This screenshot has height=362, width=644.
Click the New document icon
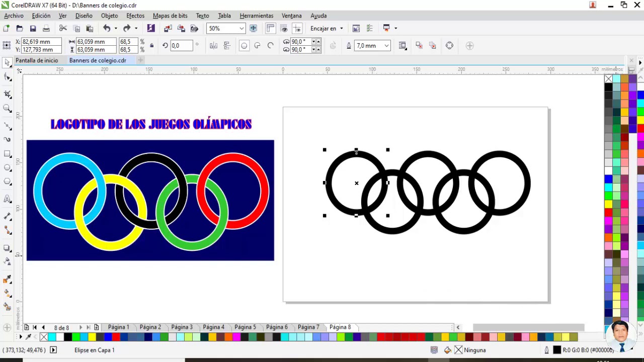(6, 28)
